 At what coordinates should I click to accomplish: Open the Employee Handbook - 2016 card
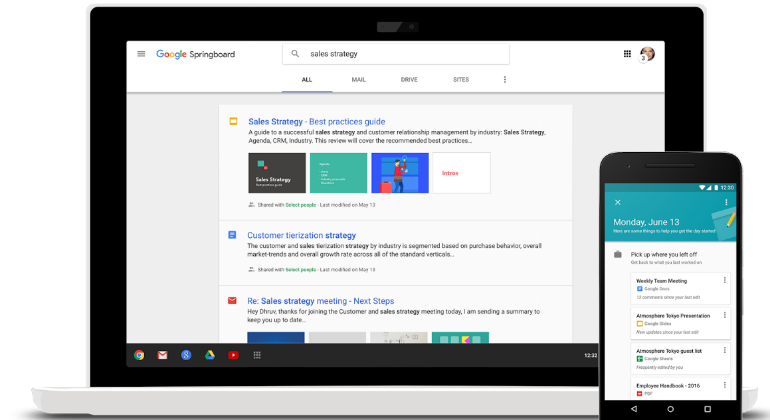pos(681,389)
